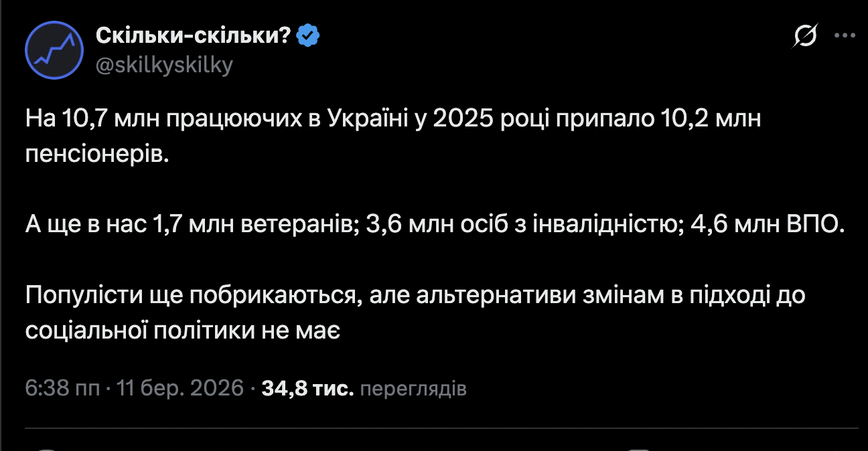
Task: Click the word переглядів
Action: coord(413,389)
